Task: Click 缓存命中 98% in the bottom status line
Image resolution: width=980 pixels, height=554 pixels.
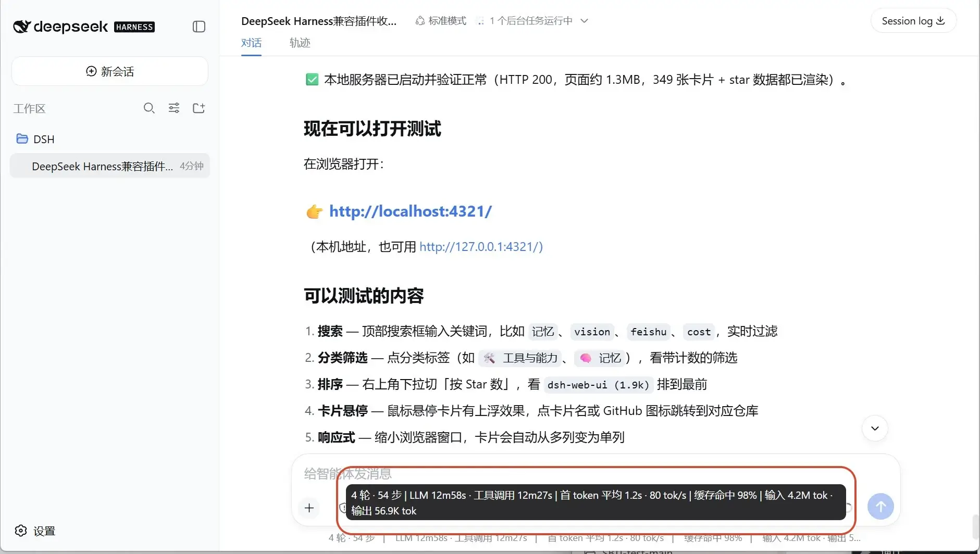Action: [713, 538]
